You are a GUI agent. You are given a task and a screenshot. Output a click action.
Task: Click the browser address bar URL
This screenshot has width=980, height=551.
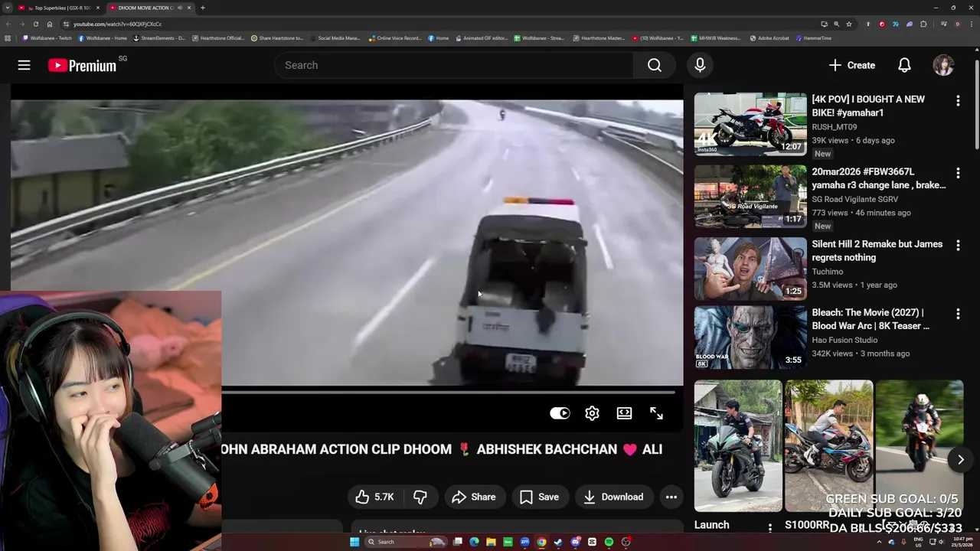(117, 24)
